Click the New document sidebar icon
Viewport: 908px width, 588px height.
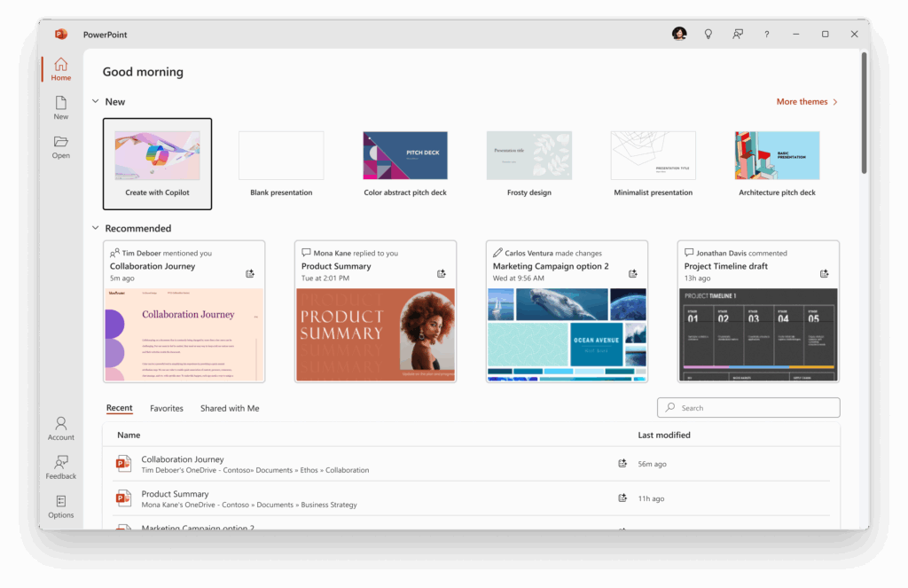click(x=61, y=107)
